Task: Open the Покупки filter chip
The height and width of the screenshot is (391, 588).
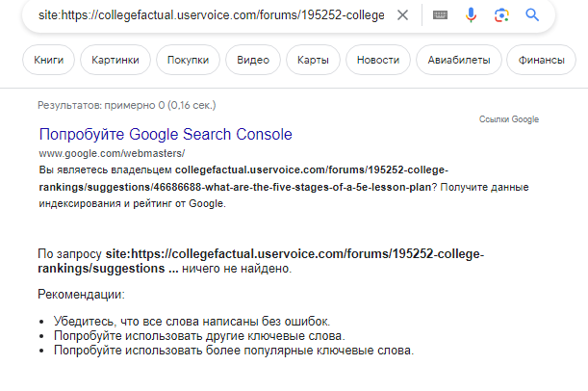Action: (187, 61)
